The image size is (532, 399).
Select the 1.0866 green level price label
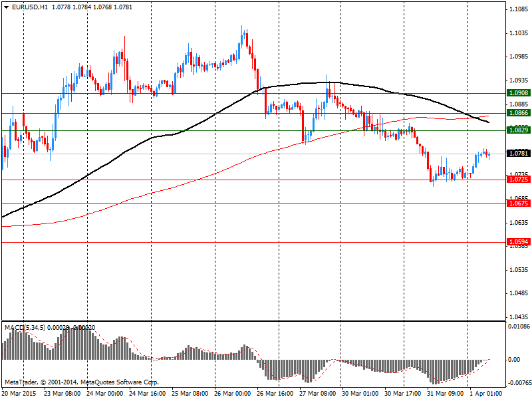[519, 113]
